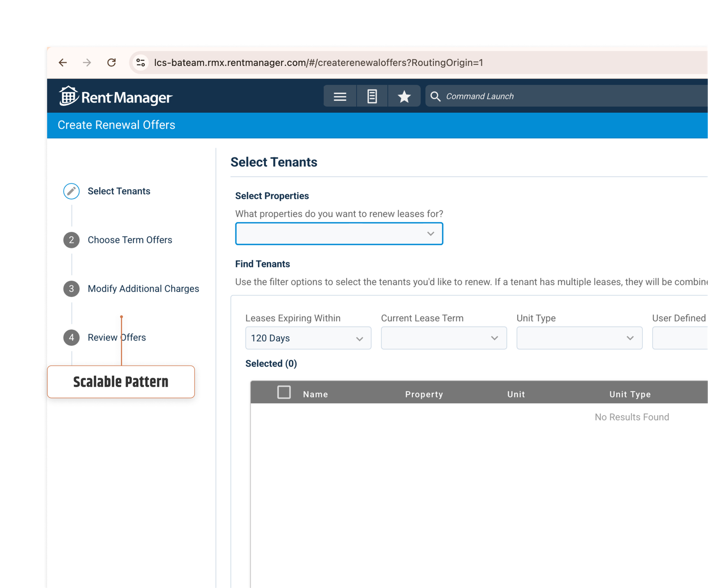
Task: Sort table by Unit column
Action: point(516,394)
